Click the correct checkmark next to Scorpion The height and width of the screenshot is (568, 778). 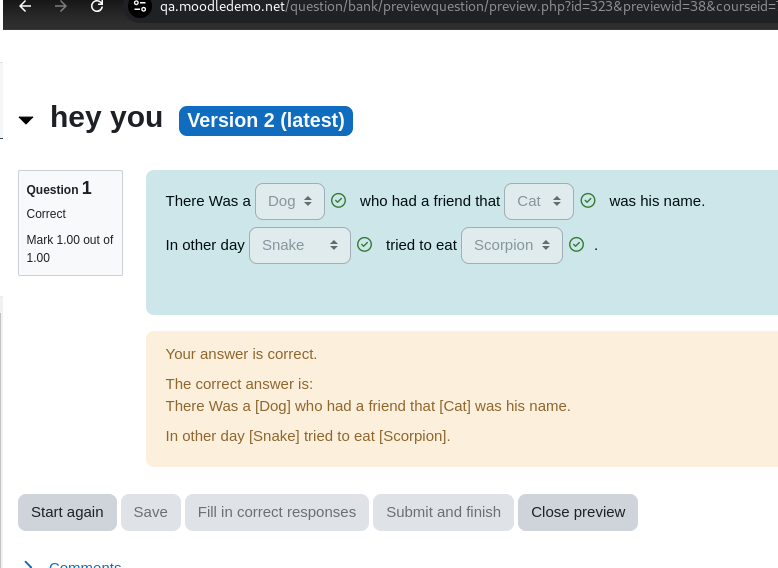coord(577,245)
